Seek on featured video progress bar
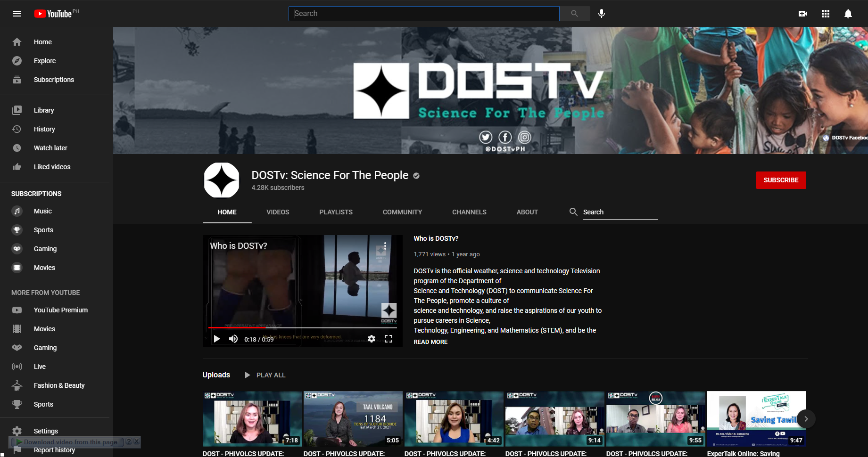868x457 pixels. coord(303,327)
